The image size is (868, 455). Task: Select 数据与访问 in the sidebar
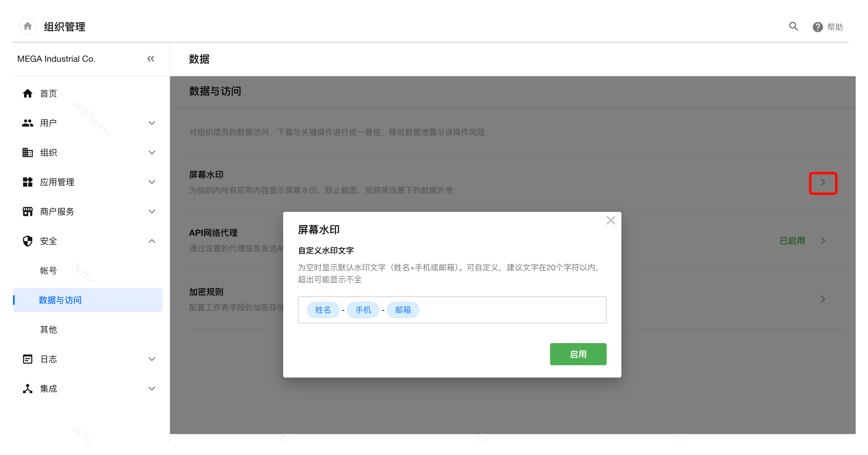point(60,300)
